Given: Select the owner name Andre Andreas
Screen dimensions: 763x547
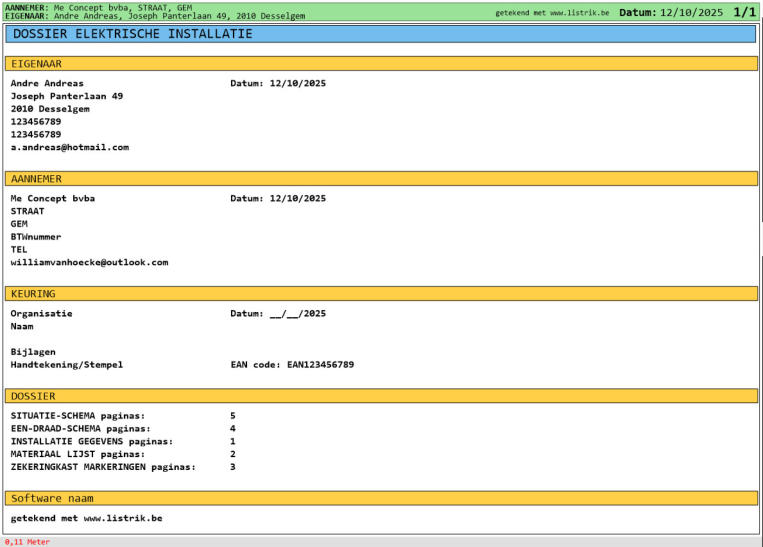Looking at the screenshot, I should point(47,84).
